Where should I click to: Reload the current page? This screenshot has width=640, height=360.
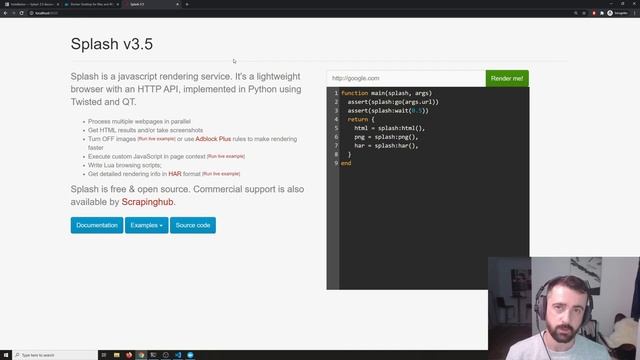(22, 13)
